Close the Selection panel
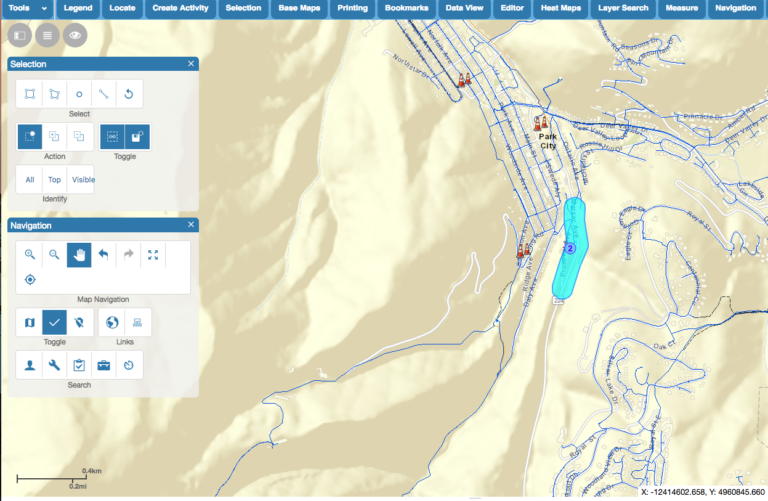The height and width of the screenshot is (501, 768). point(191,64)
